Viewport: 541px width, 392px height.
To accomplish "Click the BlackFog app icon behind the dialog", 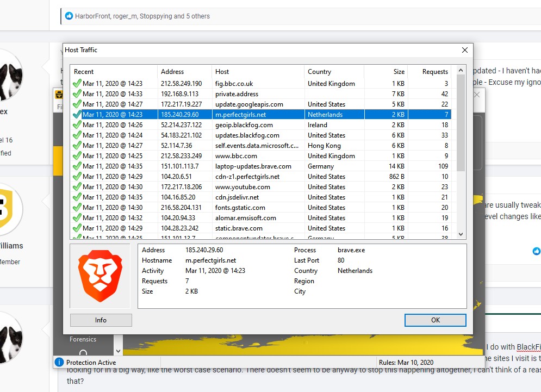I will point(59,95).
